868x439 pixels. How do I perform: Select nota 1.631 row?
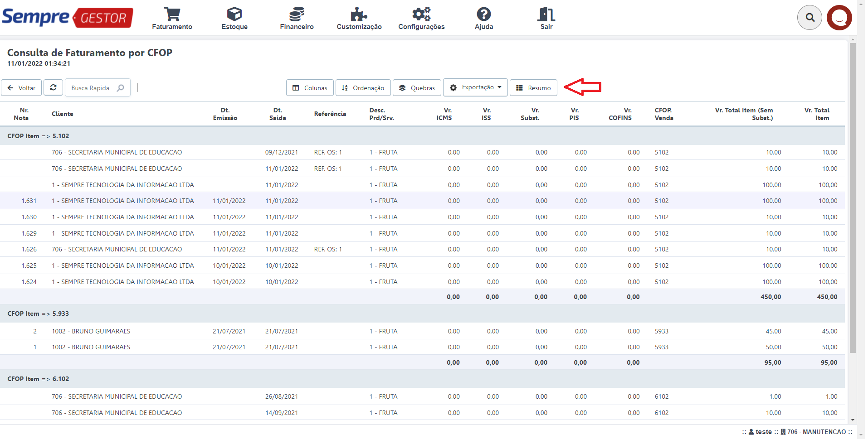[x=422, y=201]
